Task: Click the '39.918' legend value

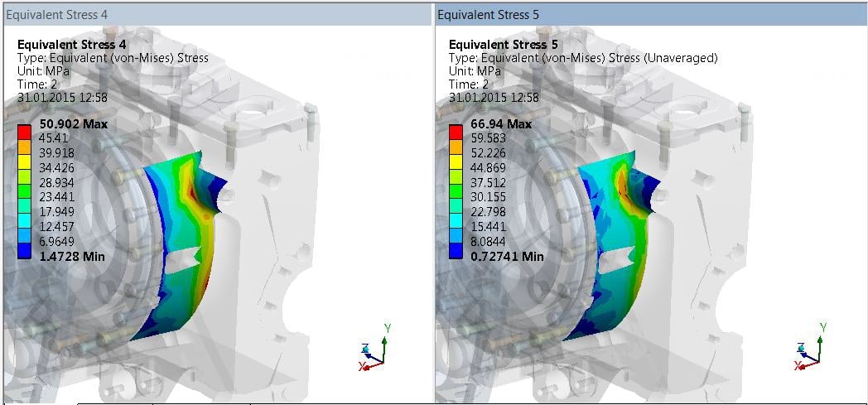Action: pyautogui.click(x=56, y=153)
